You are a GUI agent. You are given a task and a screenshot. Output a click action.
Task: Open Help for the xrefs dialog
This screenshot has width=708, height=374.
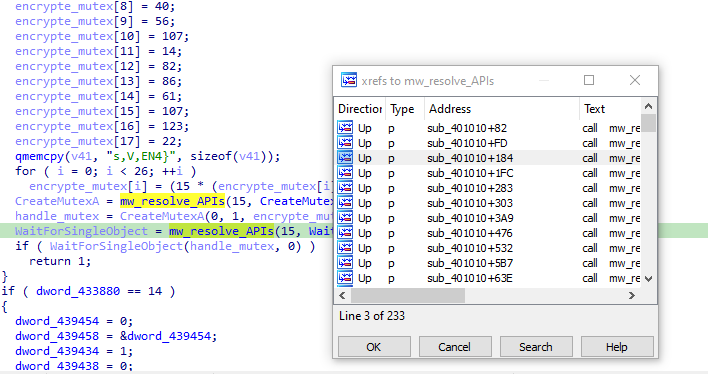tap(617, 347)
